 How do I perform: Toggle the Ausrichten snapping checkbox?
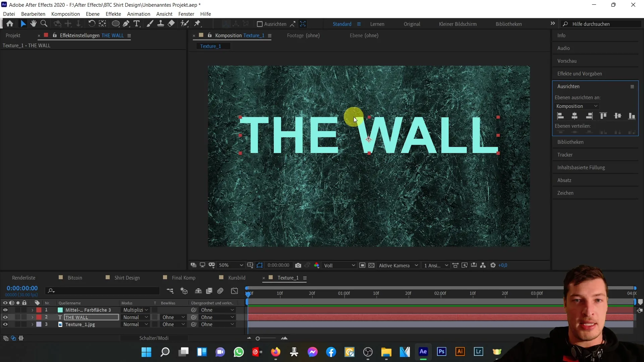click(x=259, y=24)
